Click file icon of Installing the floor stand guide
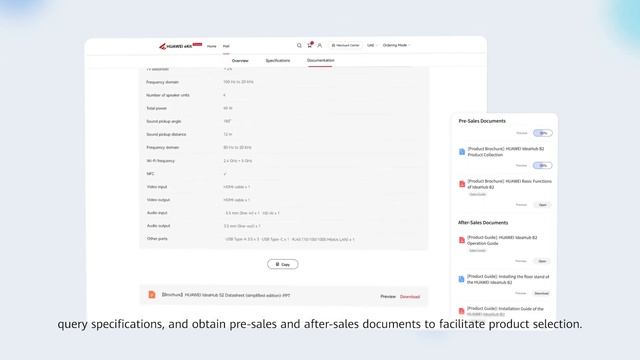The height and width of the screenshot is (360, 640). point(461,279)
